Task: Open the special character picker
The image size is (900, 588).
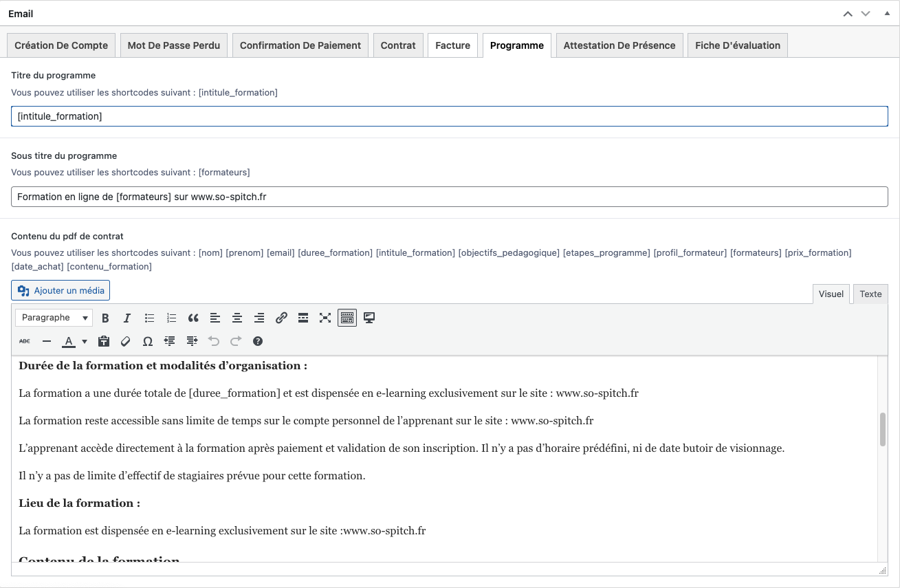Action: (148, 340)
